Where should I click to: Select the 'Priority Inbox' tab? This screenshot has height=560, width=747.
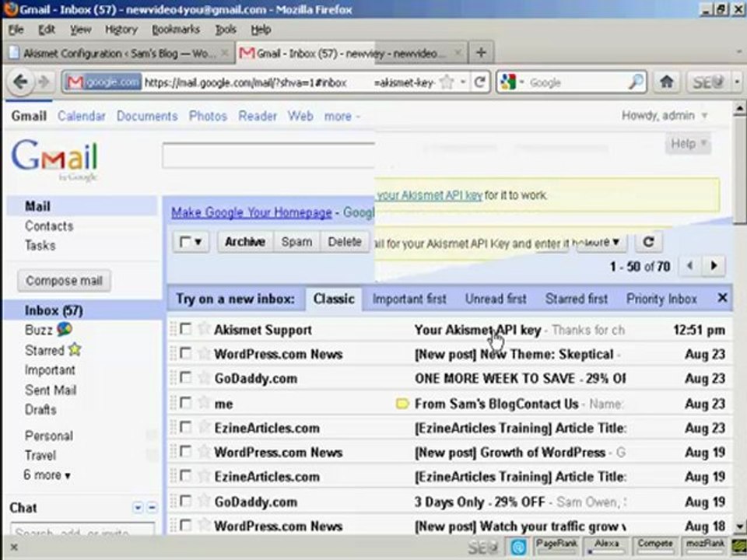pyautogui.click(x=661, y=299)
